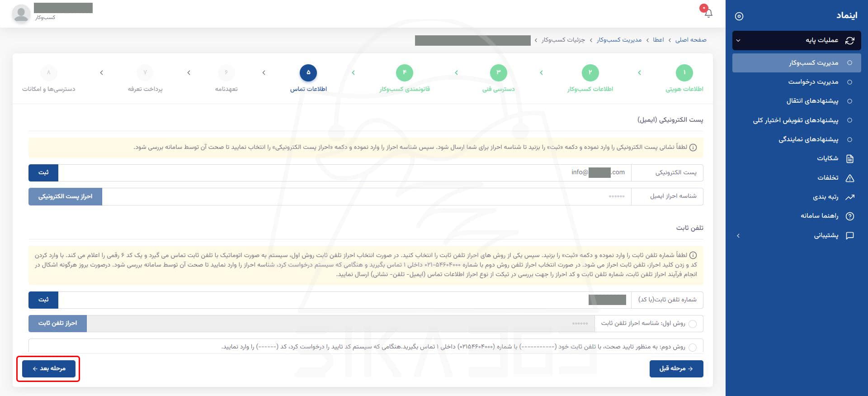Click the شکایات document icon
The height and width of the screenshot is (396, 868).
(x=850, y=158)
